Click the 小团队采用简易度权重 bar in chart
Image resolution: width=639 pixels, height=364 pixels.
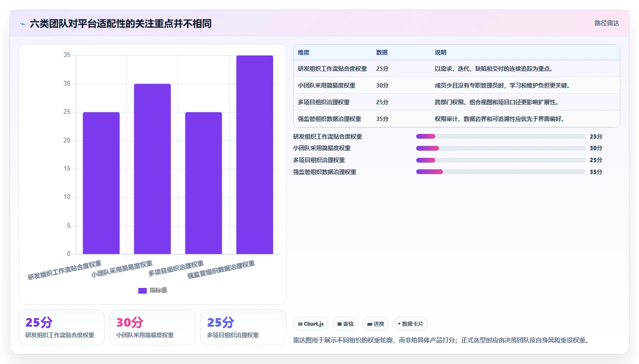click(x=152, y=169)
